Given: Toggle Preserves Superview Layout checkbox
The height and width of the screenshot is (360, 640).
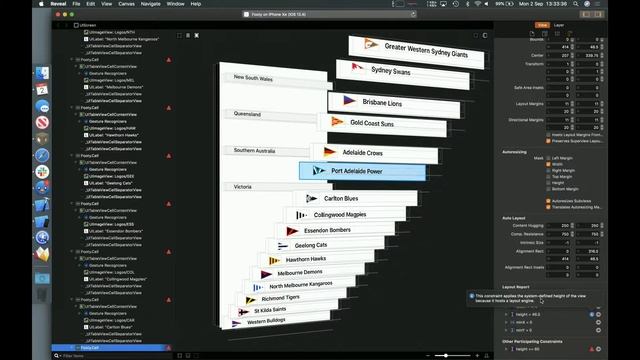Looking at the screenshot, I should [x=548, y=141].
